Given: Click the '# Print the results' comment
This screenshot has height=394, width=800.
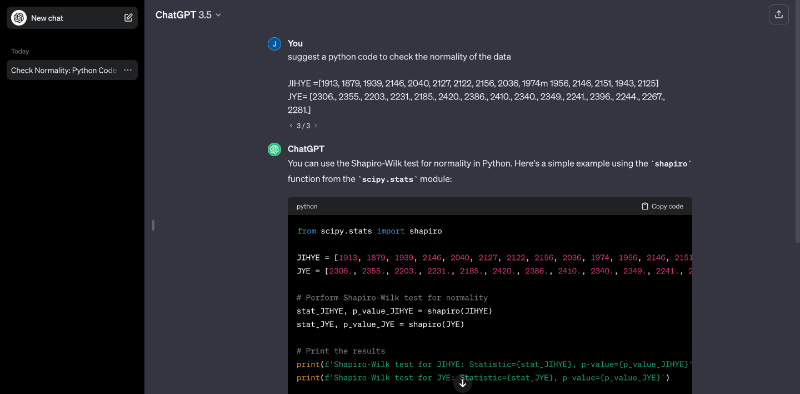Looking at the screenshot, I should [341, 351].
